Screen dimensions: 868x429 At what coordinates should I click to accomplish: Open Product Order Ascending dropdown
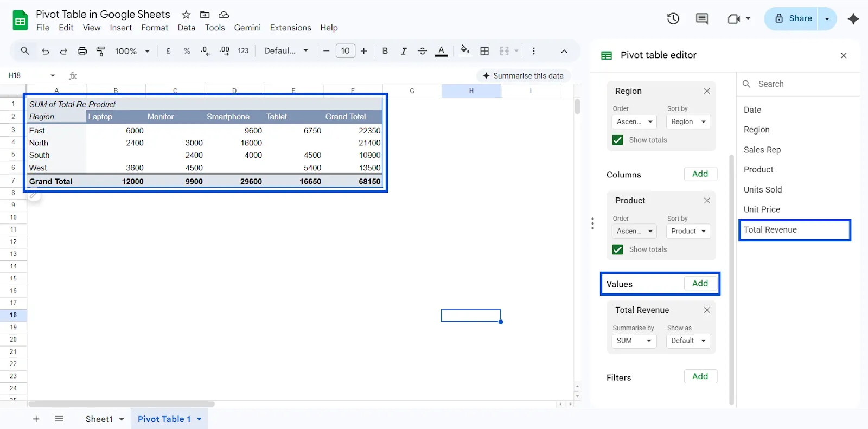point(634,231)
